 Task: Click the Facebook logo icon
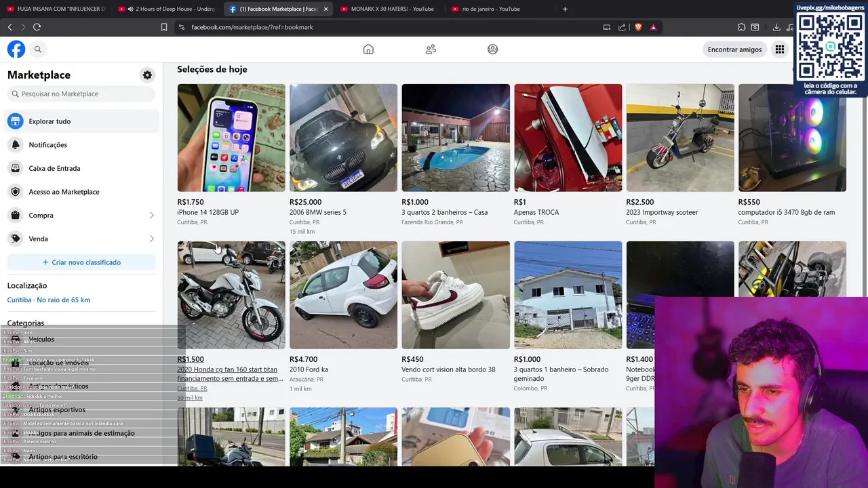click(x=16, y=49)
